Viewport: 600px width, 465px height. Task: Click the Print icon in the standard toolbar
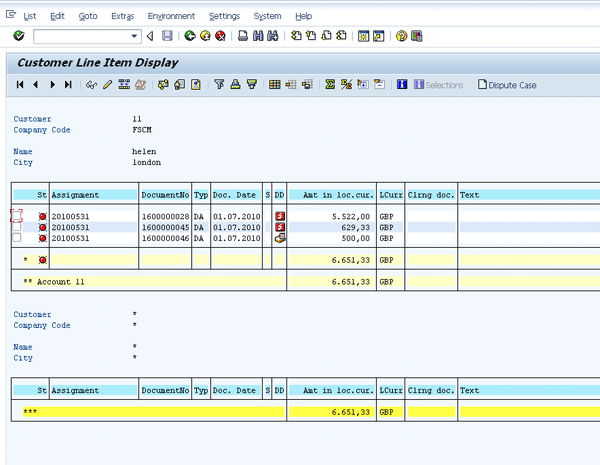click(243, 36)
